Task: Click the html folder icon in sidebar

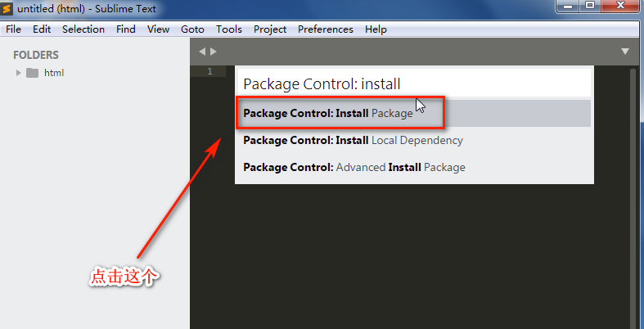Action: (33, 73)
